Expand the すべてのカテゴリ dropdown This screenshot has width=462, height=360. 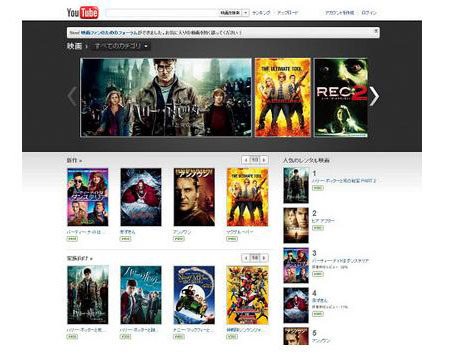click(x=121, y=46)
